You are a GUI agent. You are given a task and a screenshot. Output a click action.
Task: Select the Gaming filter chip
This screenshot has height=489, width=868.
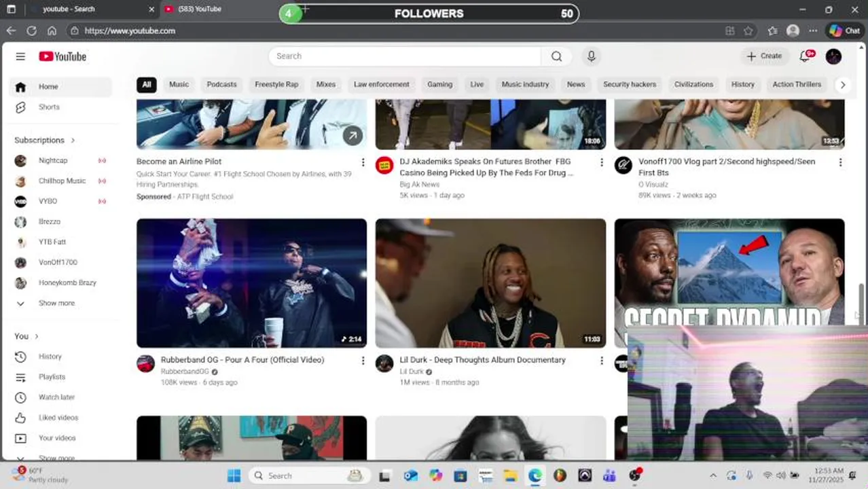(x=439, y=84)
